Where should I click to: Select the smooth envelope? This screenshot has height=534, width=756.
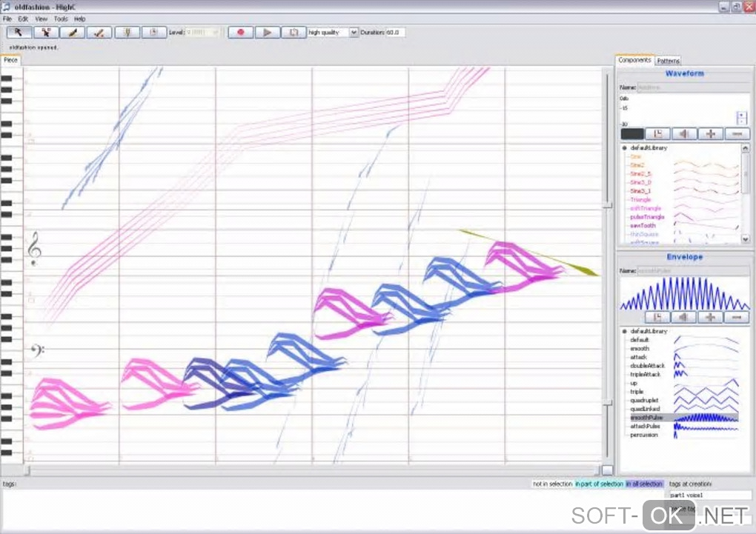point(640,348)
